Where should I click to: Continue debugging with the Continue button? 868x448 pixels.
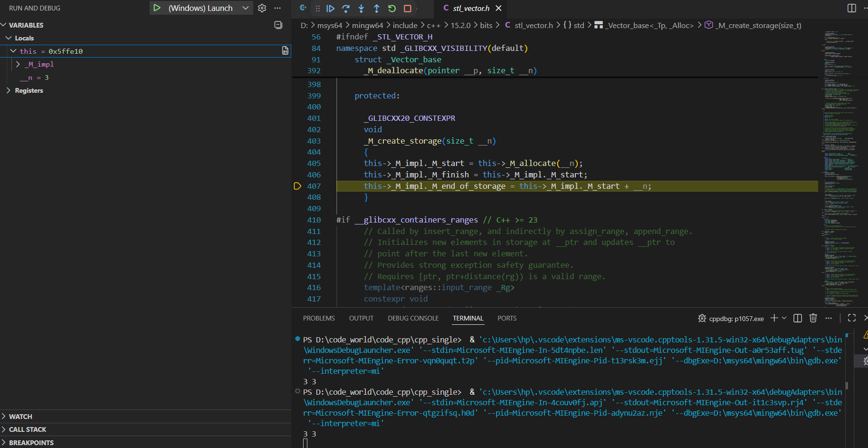coord(331,9)
